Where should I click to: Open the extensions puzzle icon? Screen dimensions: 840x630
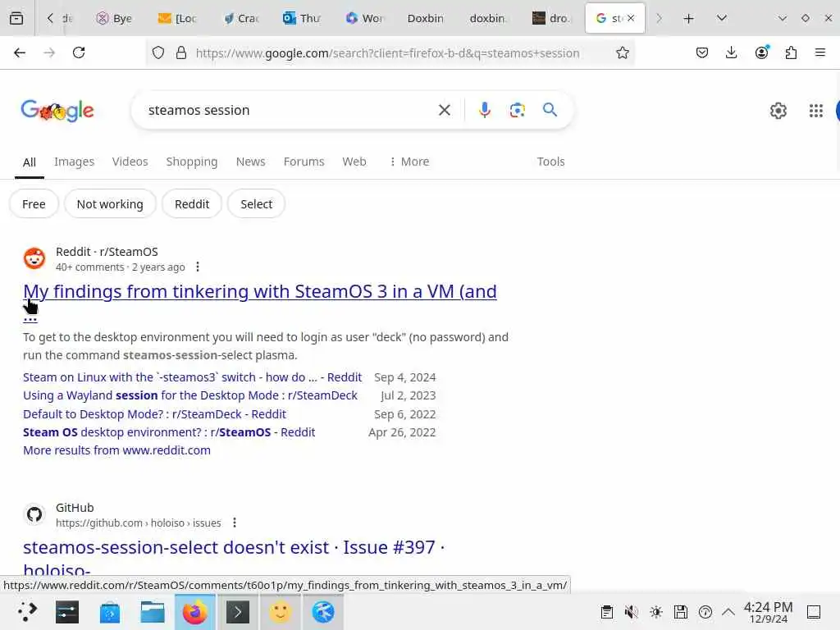[791, 52]
